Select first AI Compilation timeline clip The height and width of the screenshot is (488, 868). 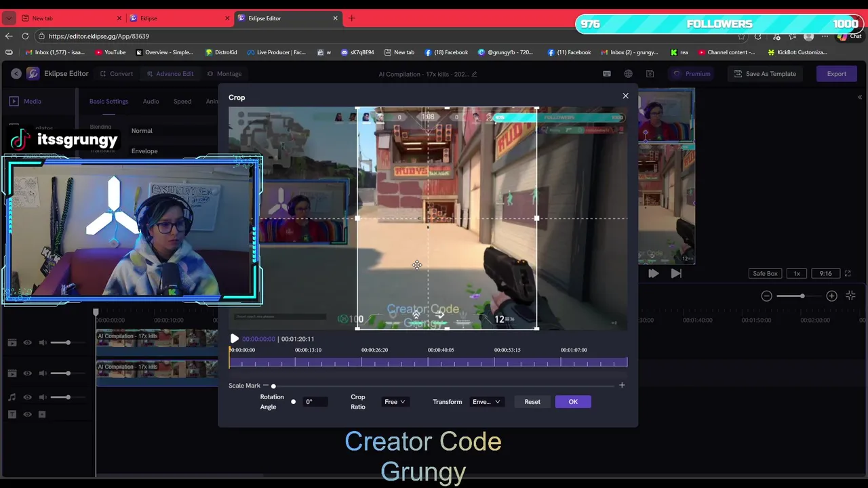pos(157,343)
